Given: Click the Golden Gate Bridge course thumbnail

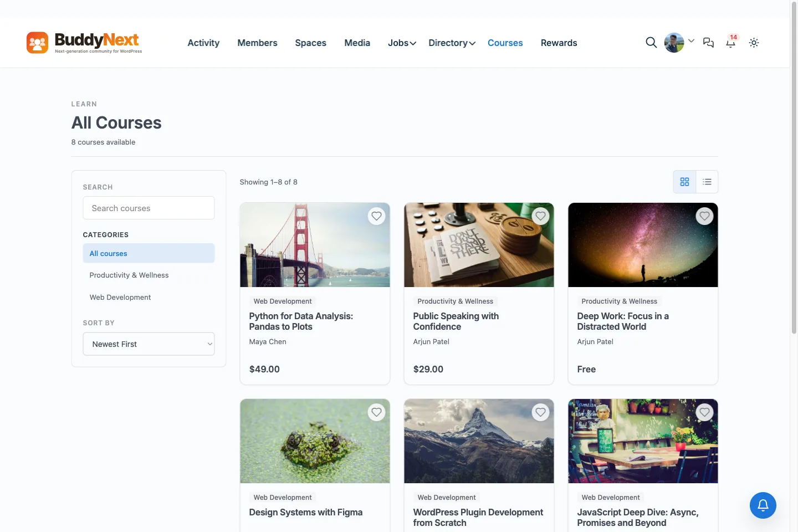Looking at the screenshot, I should point(315,245).
